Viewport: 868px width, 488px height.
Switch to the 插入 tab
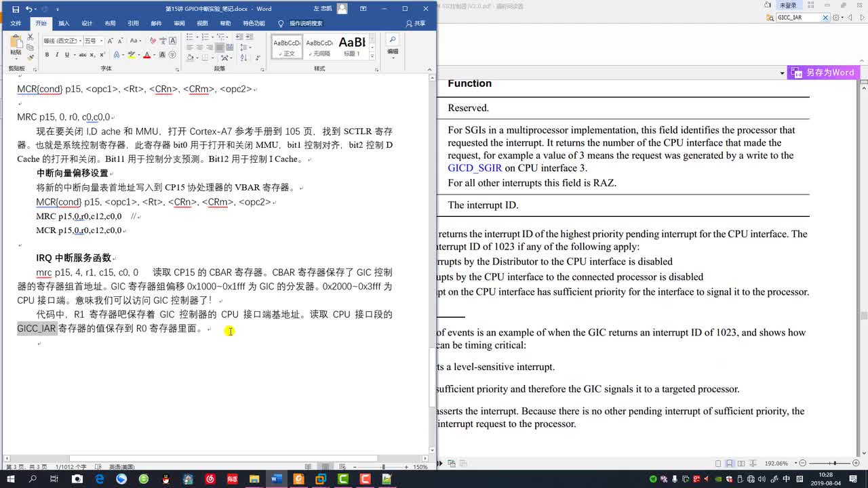[x=64, y=23]
